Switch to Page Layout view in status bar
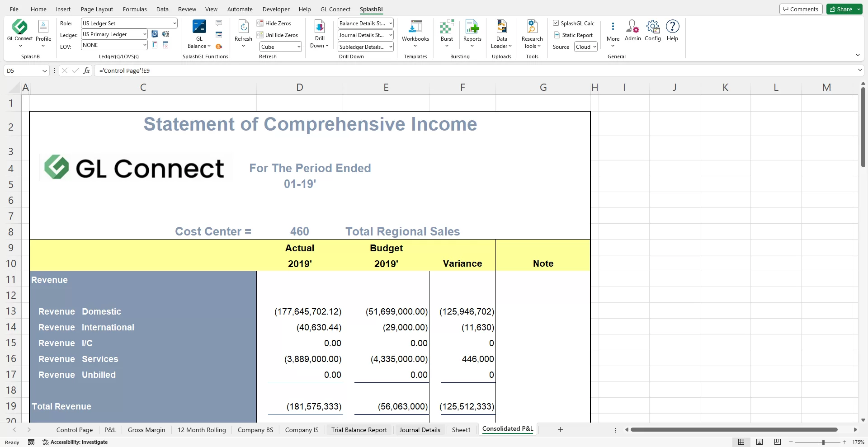 (759, 442)
